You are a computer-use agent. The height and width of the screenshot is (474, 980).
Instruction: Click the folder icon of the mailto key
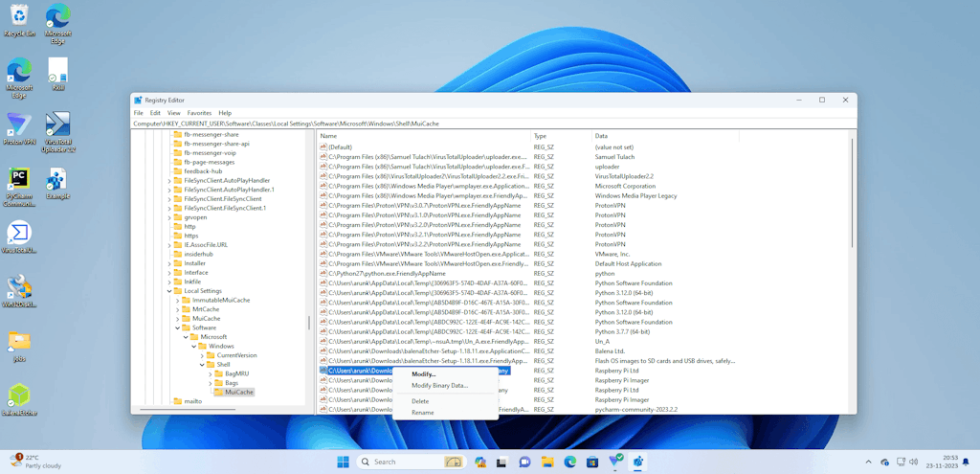pyautogui.click(x=177, y=401)
